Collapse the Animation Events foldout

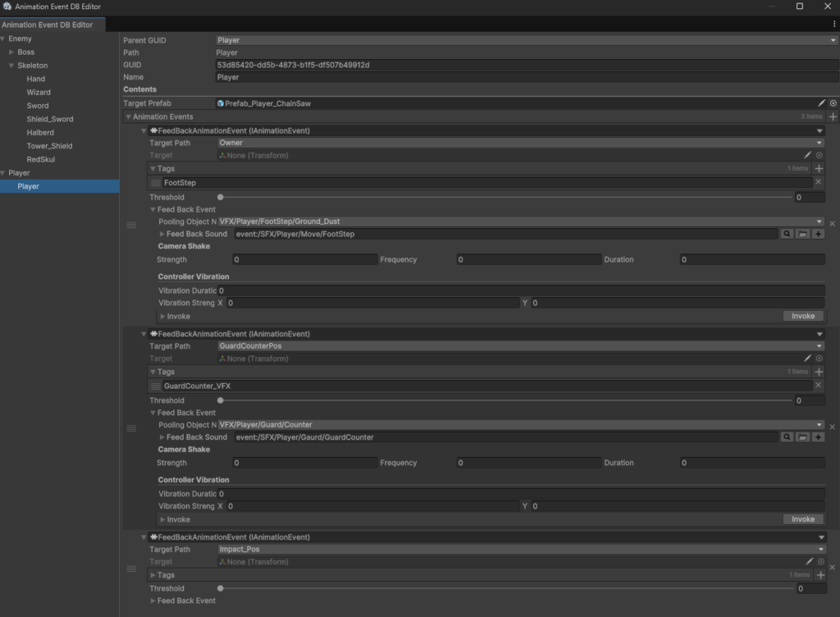[128, 117]
